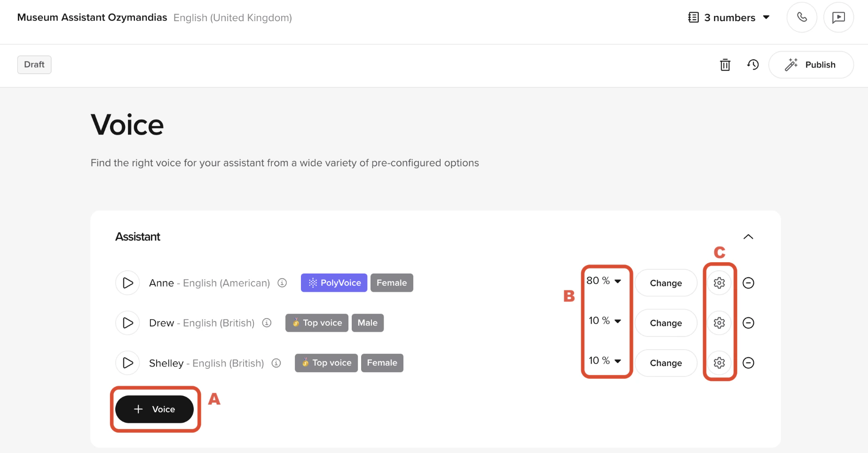Publish the assistant
Image resolution: width=868 pixels, height=453 pixels.
coord(811,65)
